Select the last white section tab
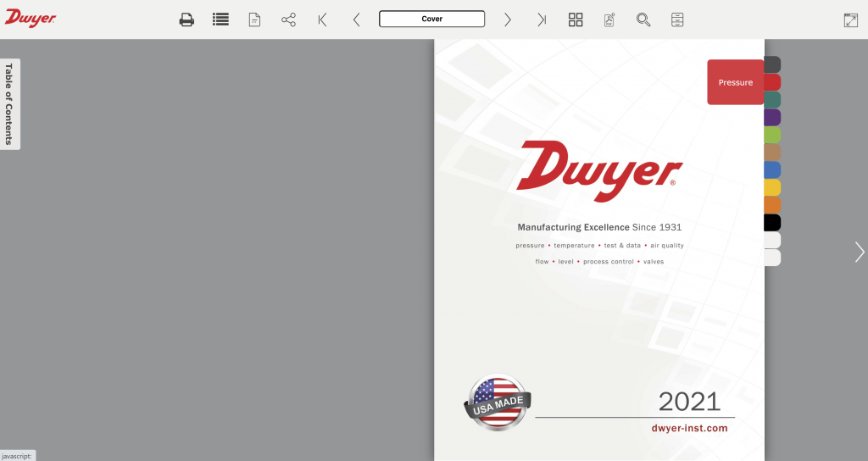The width and height of the screenshot is (868, 461). (772, 258)
